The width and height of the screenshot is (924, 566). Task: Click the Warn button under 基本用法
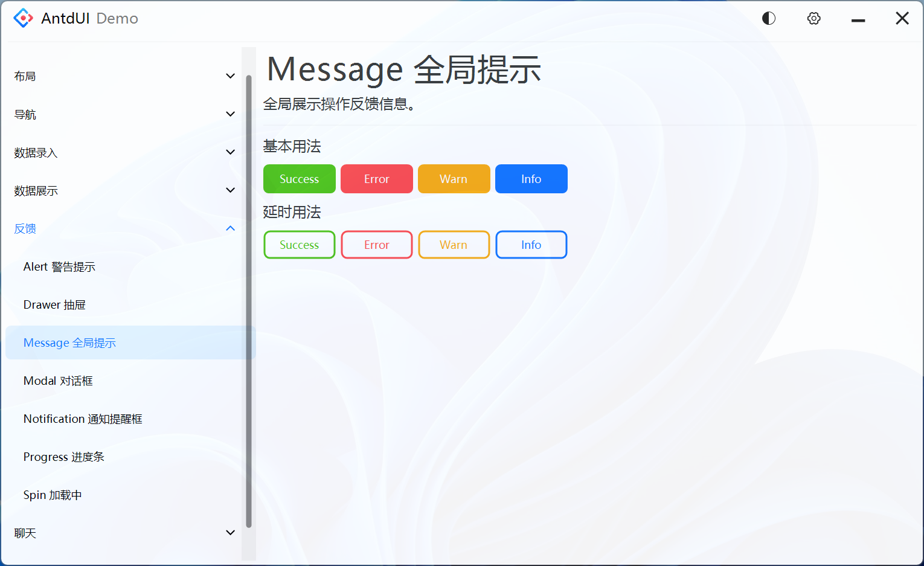tap(454, 179)
